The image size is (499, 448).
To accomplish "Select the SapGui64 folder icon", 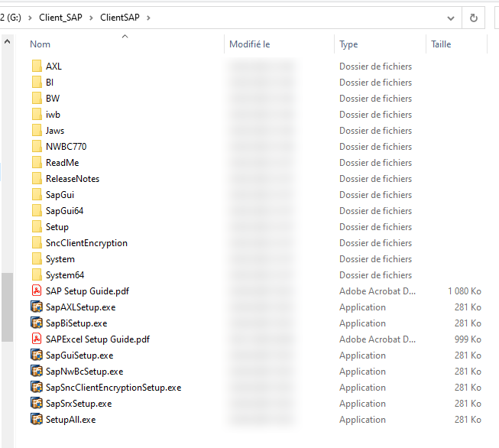I will 37,211.
